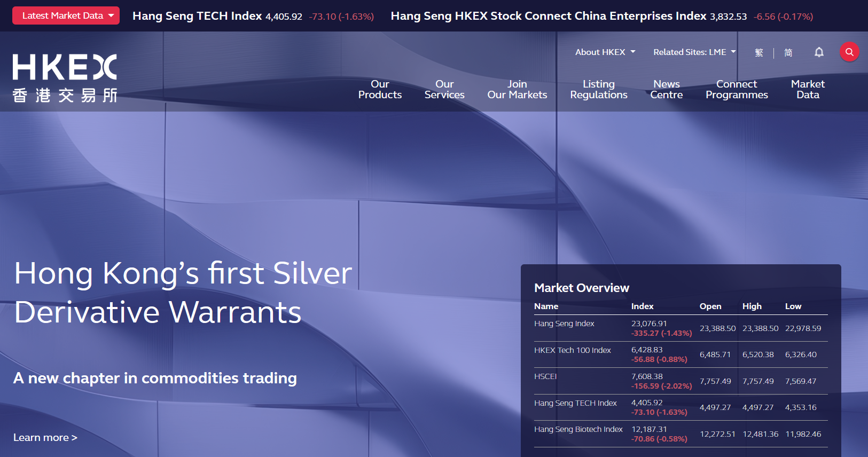Click the Low column header
The image size is (868, 457).
click(x=793, y=306)
